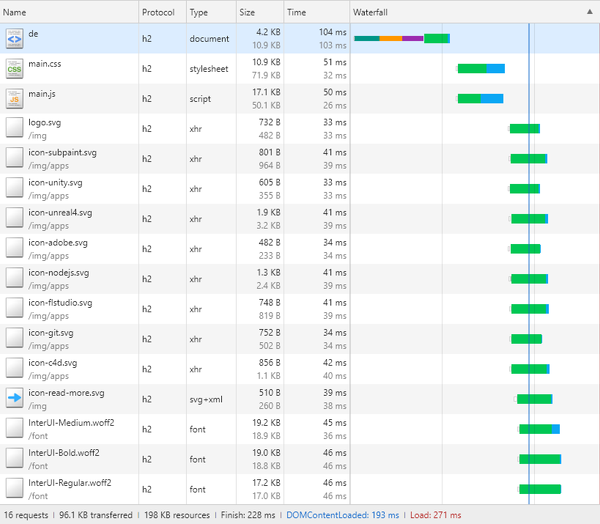Click the file icon next to InterUI-Regular.woff2
The image size is (600, 524).
(14, 488)
